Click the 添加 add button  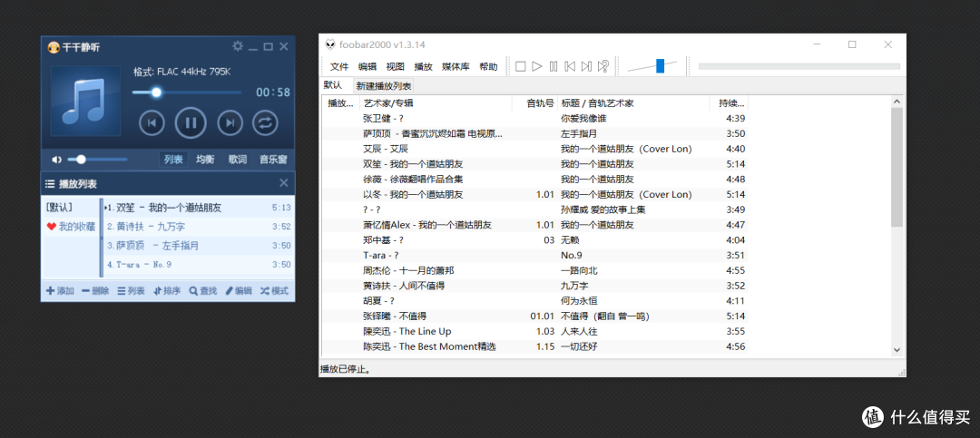pyautogui.click(x=60, y=291)
